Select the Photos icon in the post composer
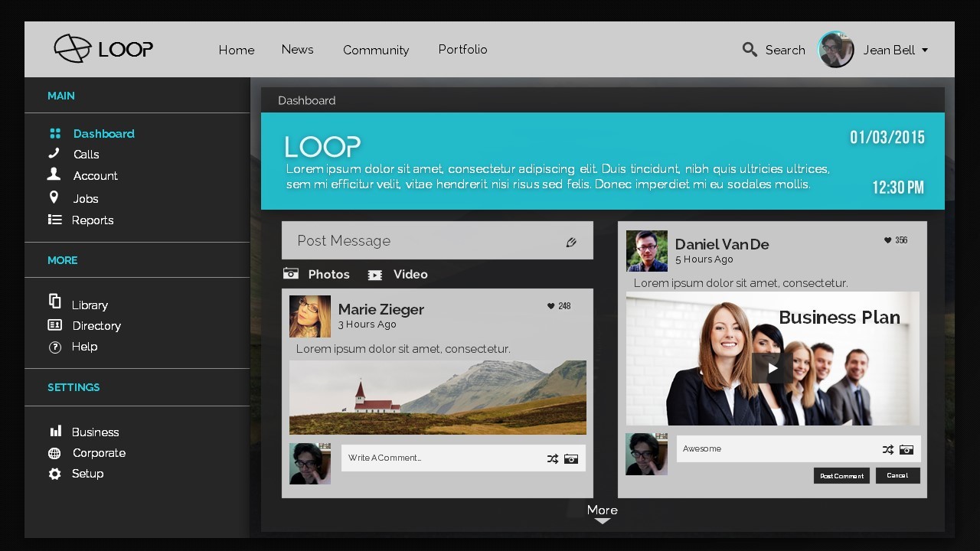Viewport: 980px width, 551px height. [291, 273]
